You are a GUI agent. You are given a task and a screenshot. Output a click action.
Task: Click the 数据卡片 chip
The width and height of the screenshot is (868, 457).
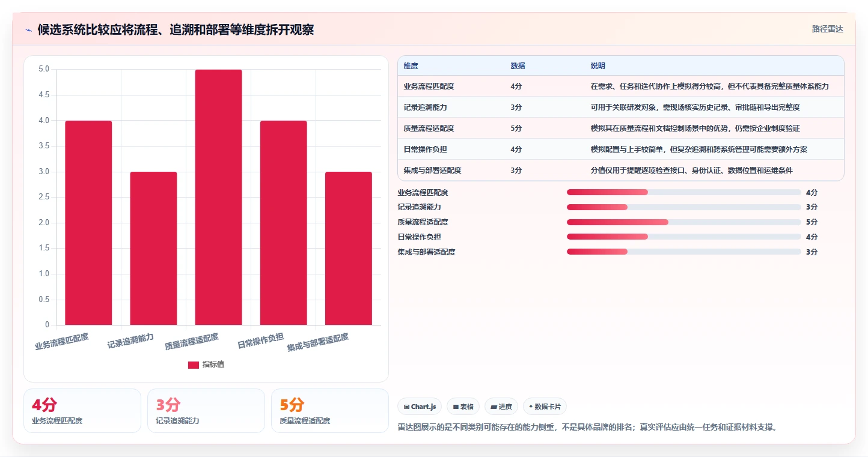[x=545, y=407]
